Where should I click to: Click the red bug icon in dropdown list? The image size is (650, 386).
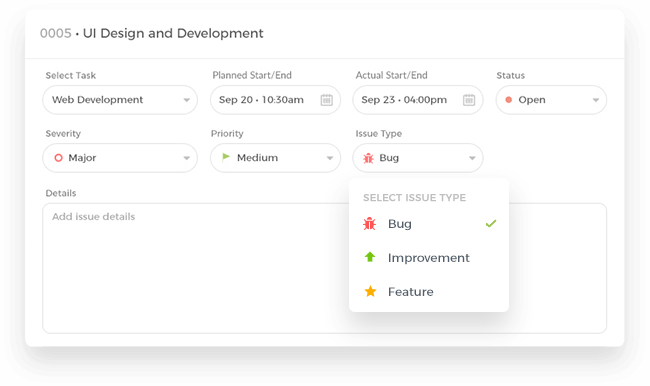[369, 224]
